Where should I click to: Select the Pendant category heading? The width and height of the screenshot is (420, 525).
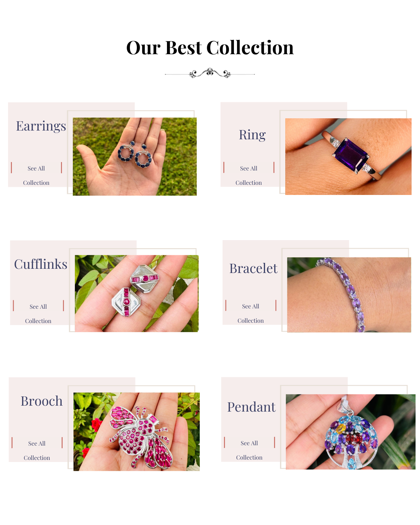click(x=251, y=407)
